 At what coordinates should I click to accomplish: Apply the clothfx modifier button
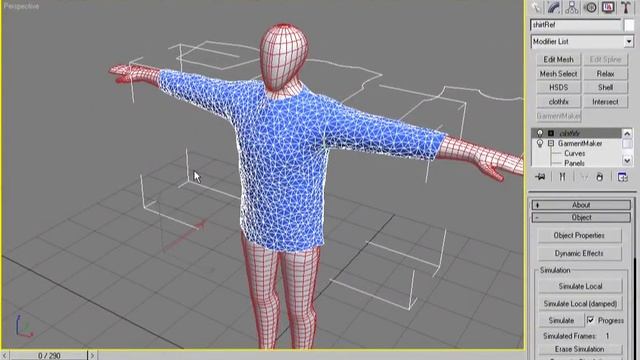[x=558, y=102]
